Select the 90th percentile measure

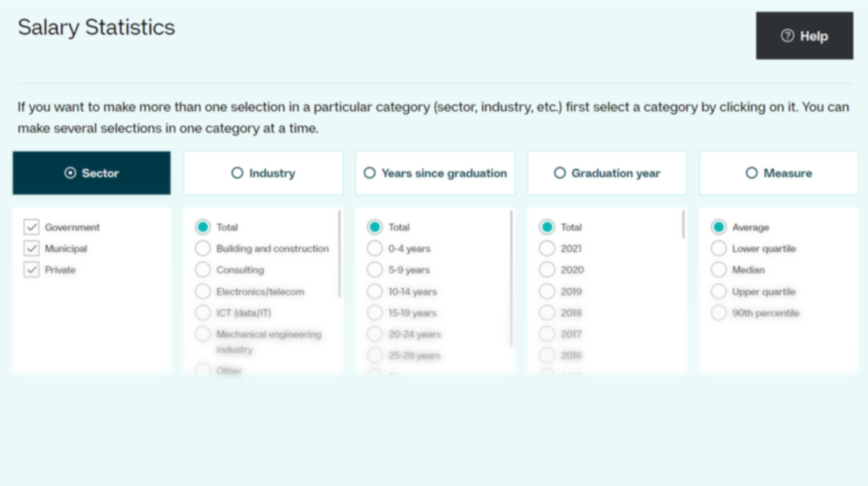click(x=719, y=313)
